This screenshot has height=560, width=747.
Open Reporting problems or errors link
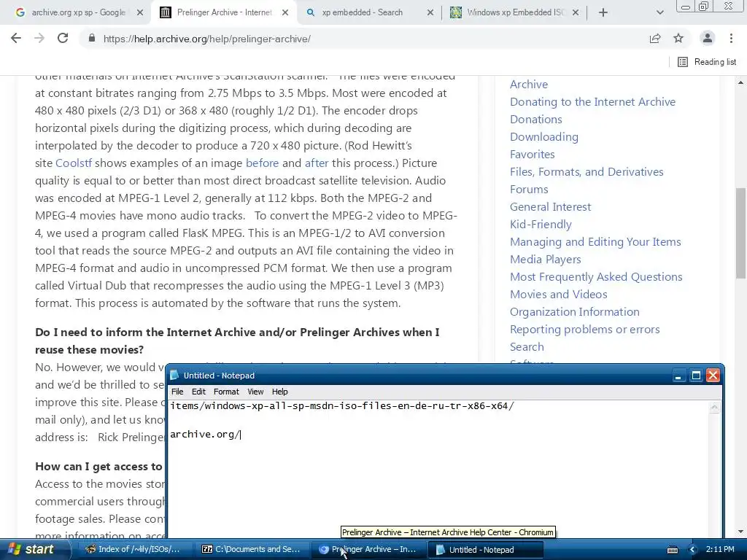pos(584,330)
